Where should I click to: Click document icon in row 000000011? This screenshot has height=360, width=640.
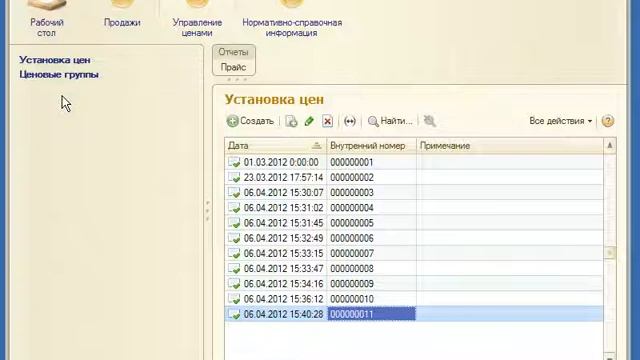coord(234,314)
